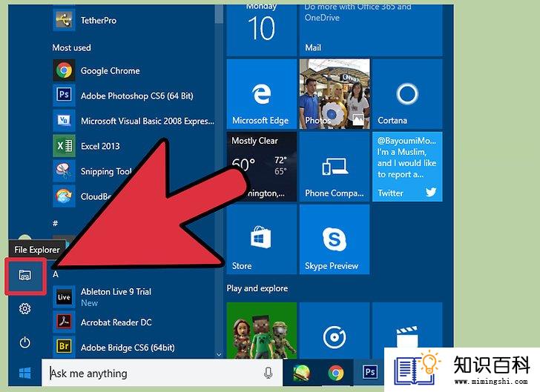Click the Windows Start button

(24, 373)
